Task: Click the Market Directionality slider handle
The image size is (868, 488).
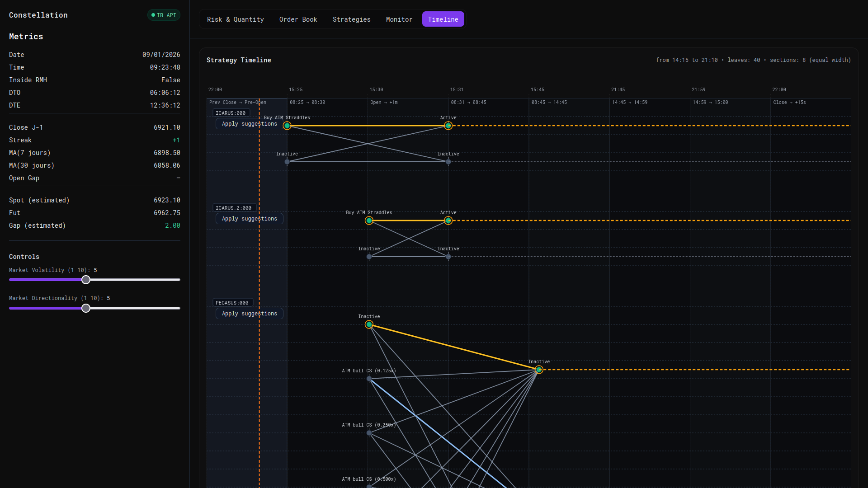Action: click(x=86, y=308)
